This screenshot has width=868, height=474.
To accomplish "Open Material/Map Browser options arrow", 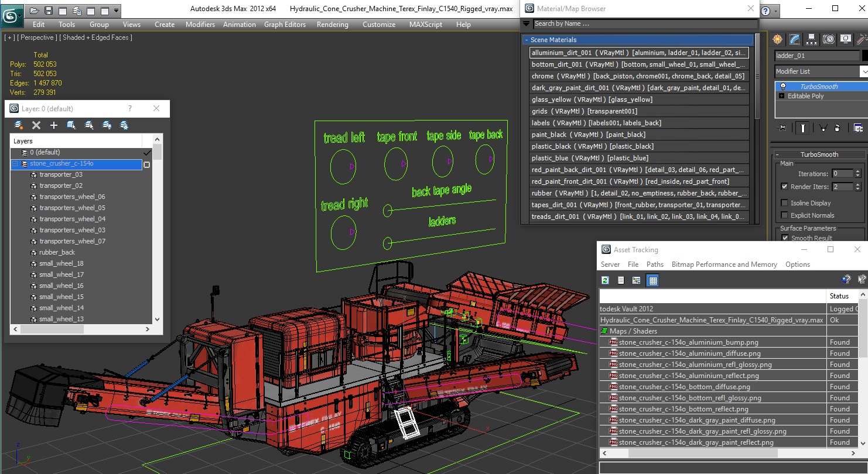I will 526,23.
